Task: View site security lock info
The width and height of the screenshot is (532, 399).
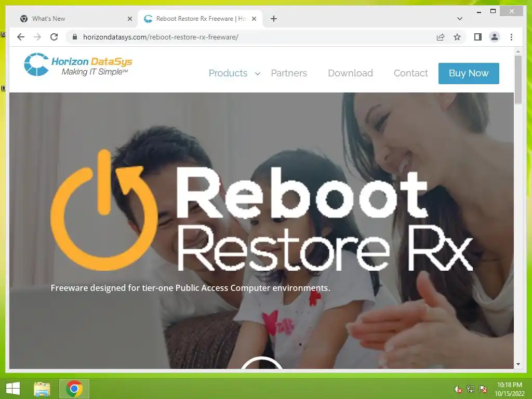Action: tap(75, 37)
